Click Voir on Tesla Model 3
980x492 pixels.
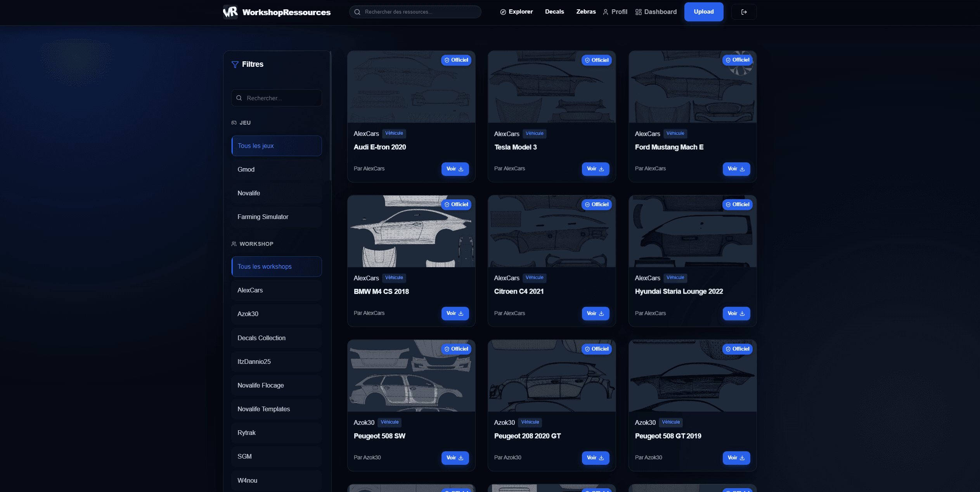click(x=596, y=169)
